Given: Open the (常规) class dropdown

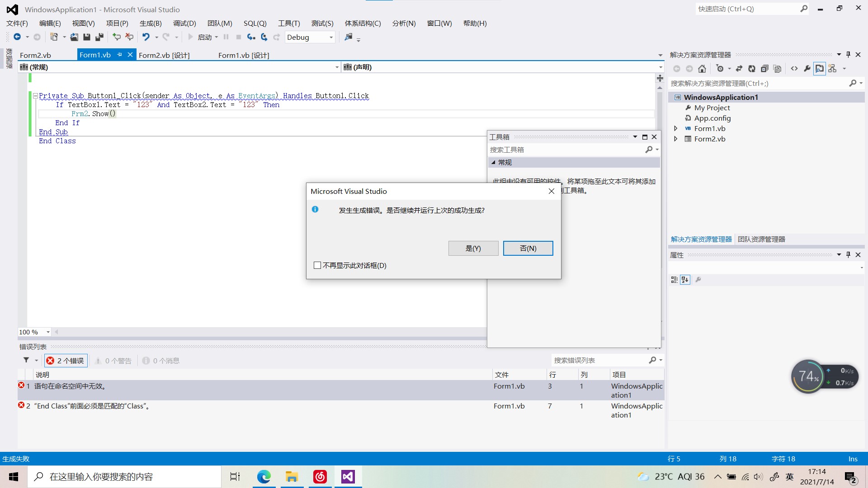Looking at the screenshot, I should point(337,67).
